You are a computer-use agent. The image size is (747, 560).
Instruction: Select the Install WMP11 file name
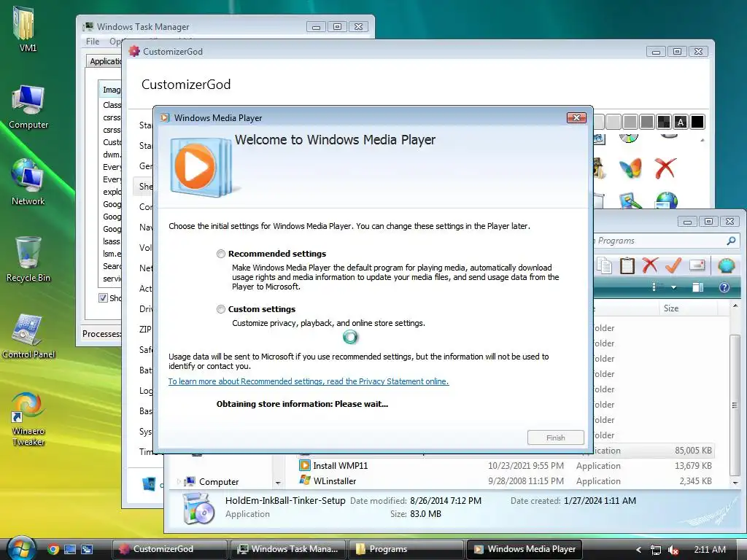pyautogui.click(x=340, y=466)
